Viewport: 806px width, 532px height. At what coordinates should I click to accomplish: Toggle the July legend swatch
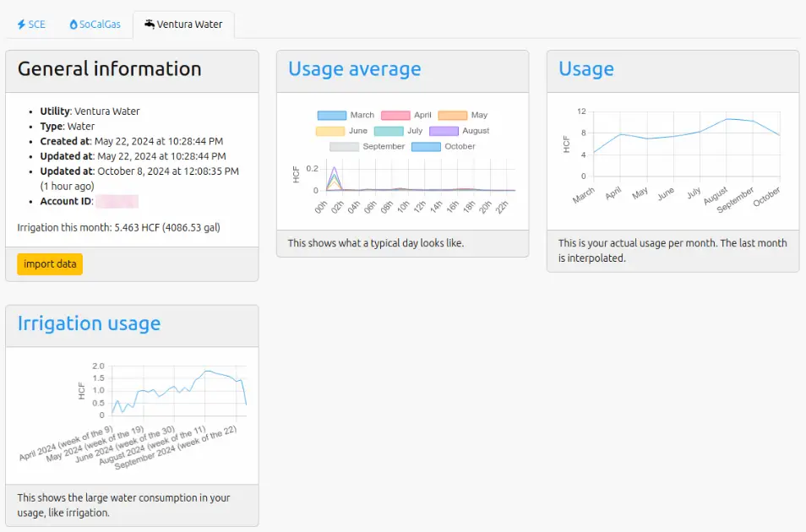[x=388, y=131]
